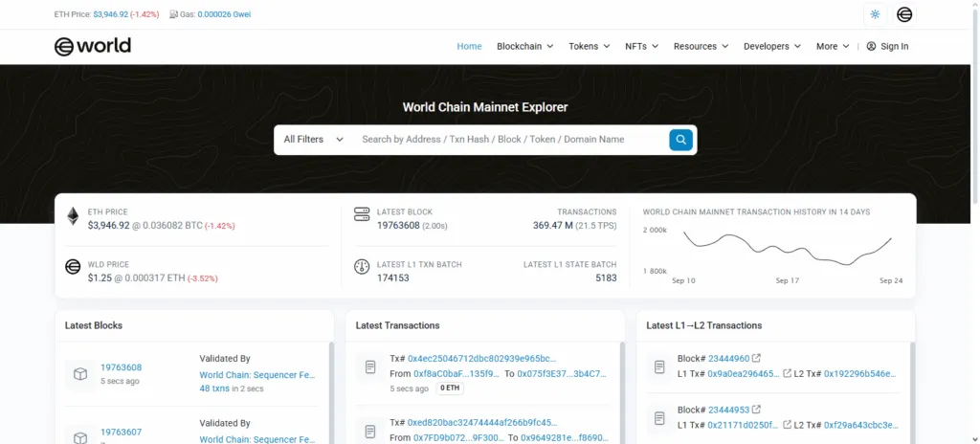Expand the Developers menu

[772, 46]
